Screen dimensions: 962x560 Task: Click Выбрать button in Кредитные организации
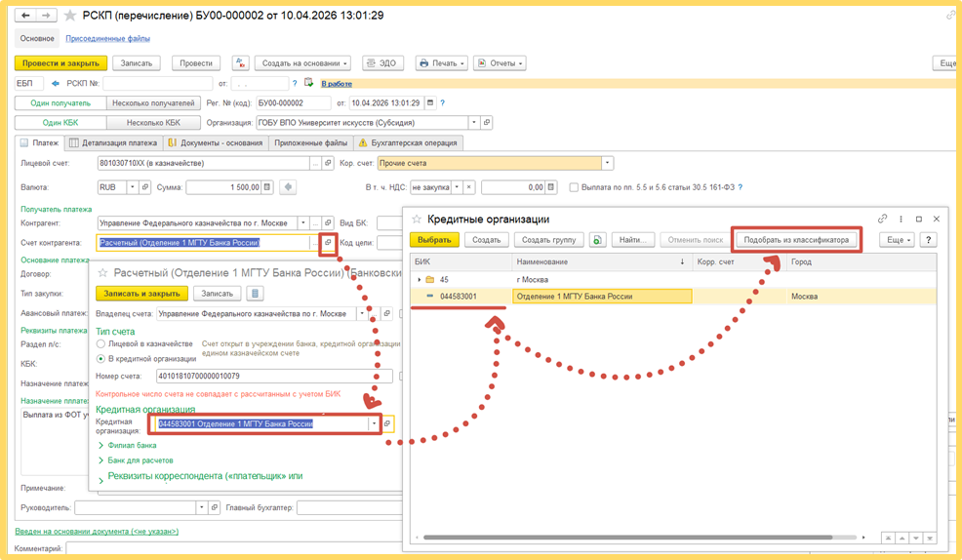tap(434, 240)
